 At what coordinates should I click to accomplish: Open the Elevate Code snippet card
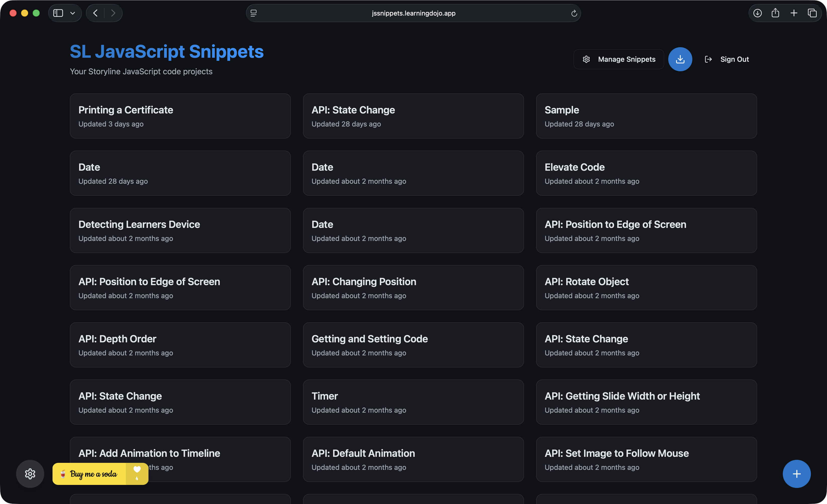click(646, 173)
